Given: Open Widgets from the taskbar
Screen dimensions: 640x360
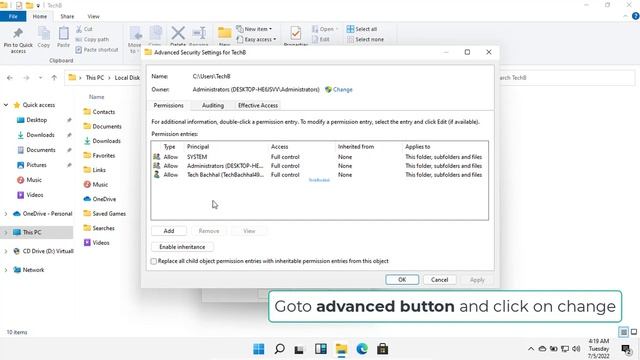Looking at the screenshot, I should coord(321,349).
